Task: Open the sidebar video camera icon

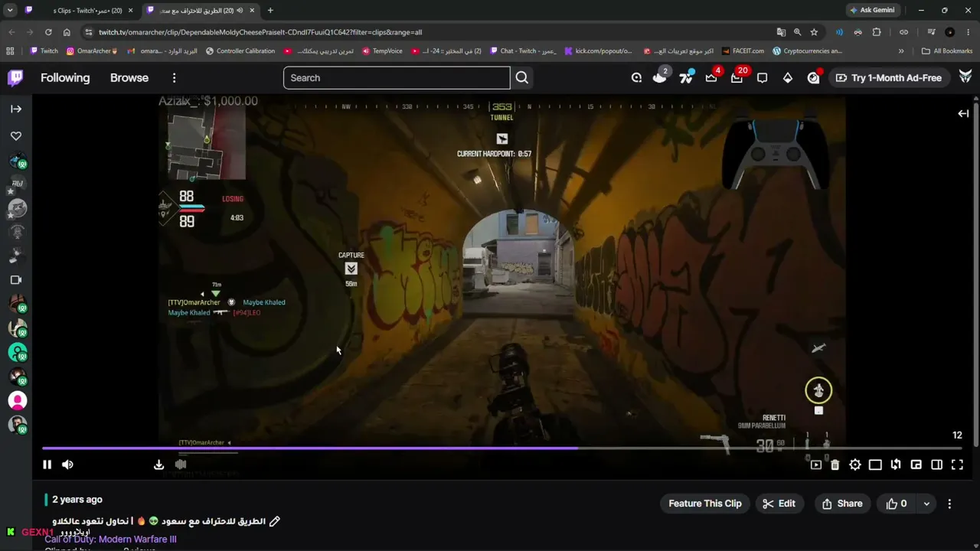Action: point(16,280)
